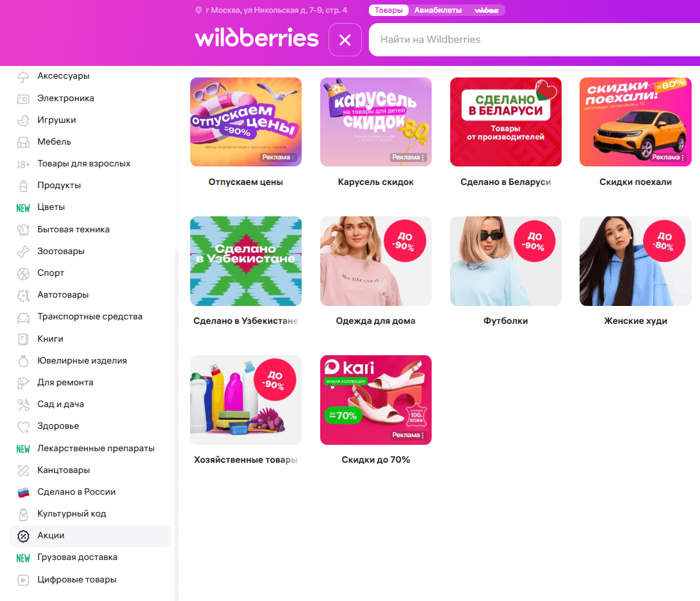700x601 pixels.
Task: Close the catalog menu with X button
Action: (345, 40)
